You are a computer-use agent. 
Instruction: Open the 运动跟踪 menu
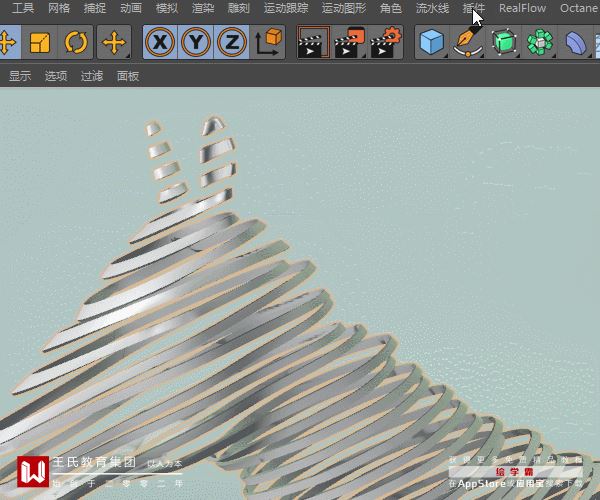(286, 8)
